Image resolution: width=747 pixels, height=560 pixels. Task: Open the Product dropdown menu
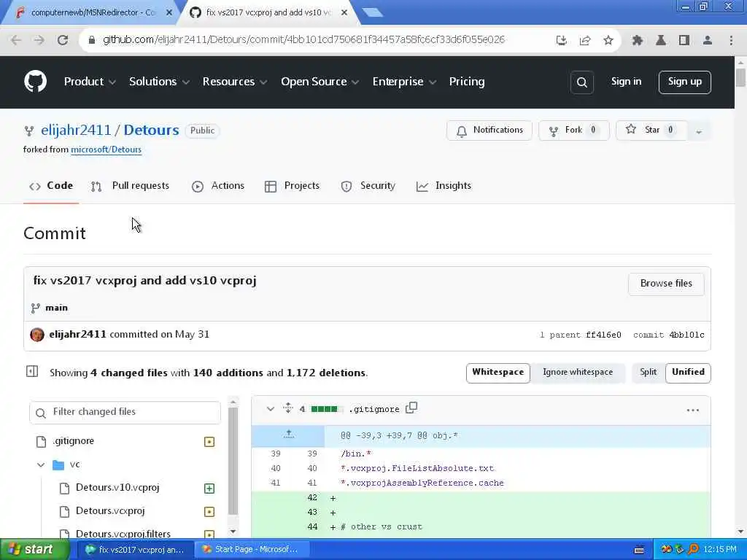pos(90,82)
